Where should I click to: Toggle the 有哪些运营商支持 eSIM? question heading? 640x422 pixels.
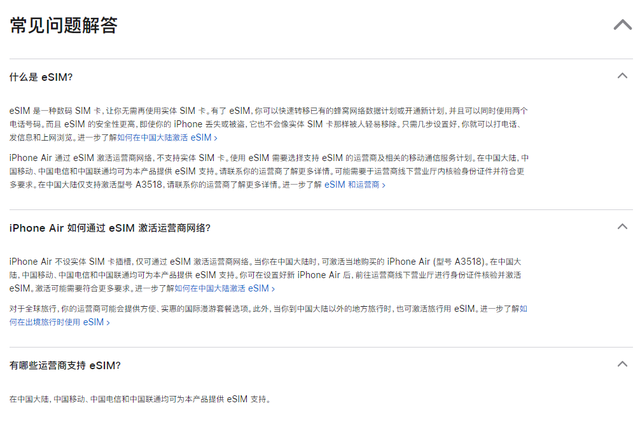[x=65, y=365]
